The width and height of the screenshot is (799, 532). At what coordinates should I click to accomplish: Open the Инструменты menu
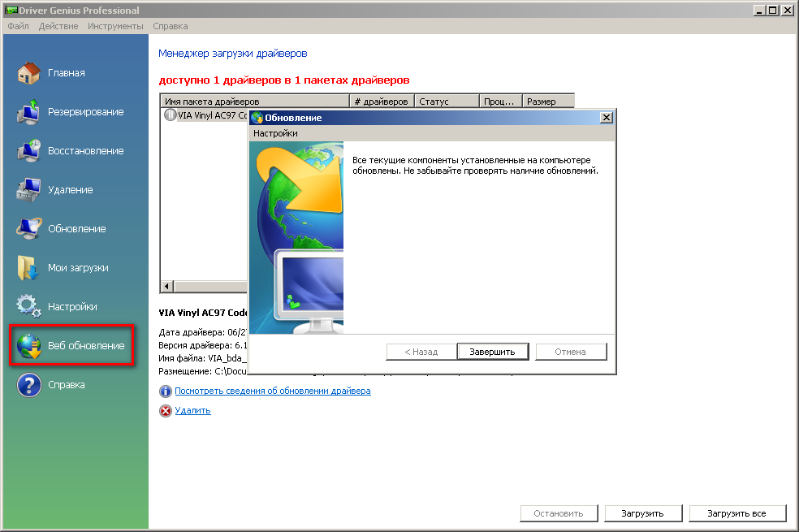(115, 26)
